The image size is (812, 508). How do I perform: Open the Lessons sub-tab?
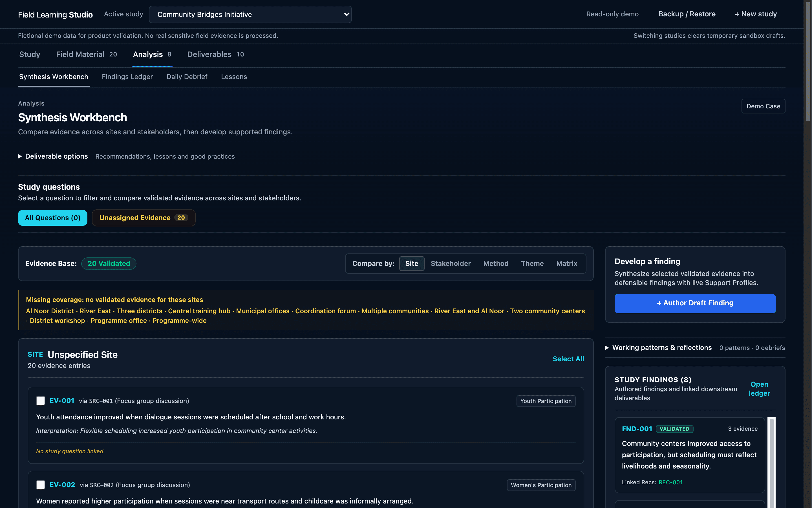click(x=234, y=76)
